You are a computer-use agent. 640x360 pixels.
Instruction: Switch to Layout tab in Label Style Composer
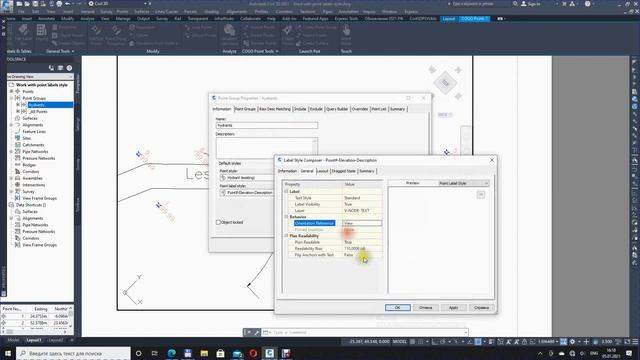pos(322,171)
